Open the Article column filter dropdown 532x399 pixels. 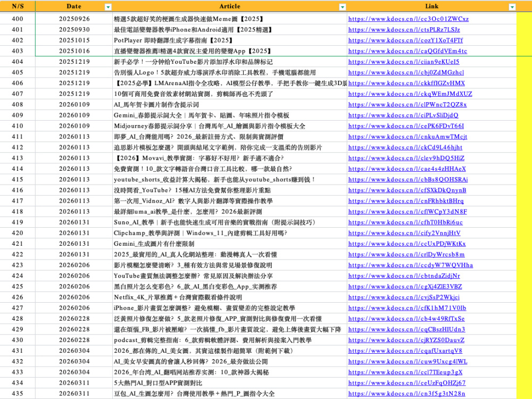(x=342, y=7)
